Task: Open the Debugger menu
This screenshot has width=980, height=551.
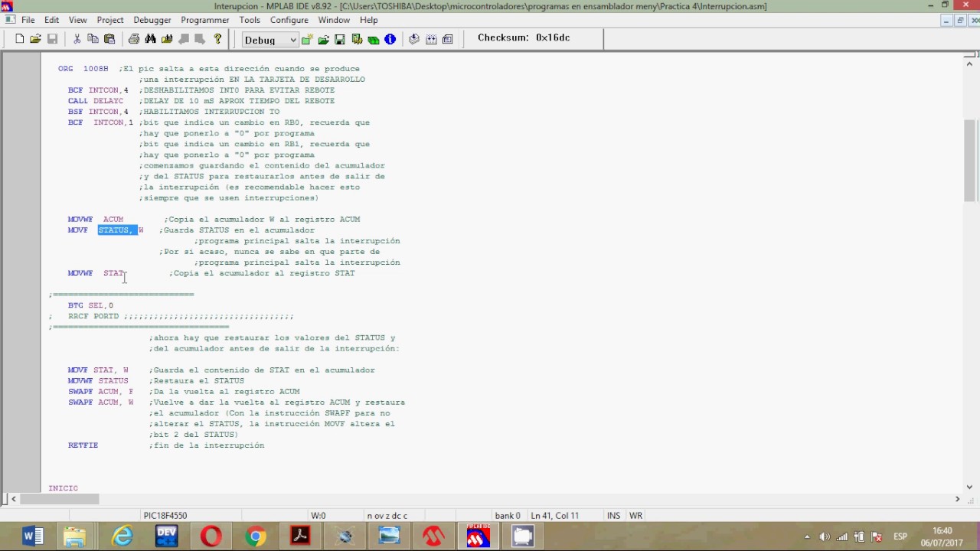Action: click(152, 20)
